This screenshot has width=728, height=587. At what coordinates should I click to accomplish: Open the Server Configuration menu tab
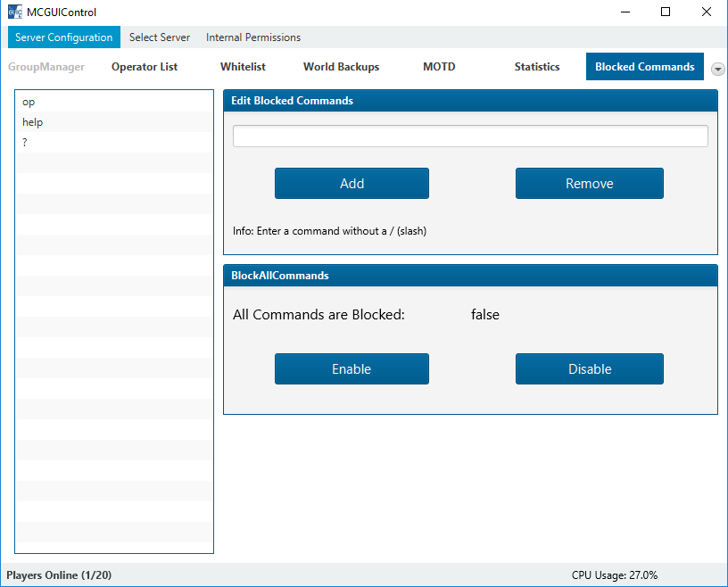pyautogui.click(x=64, y=37)
